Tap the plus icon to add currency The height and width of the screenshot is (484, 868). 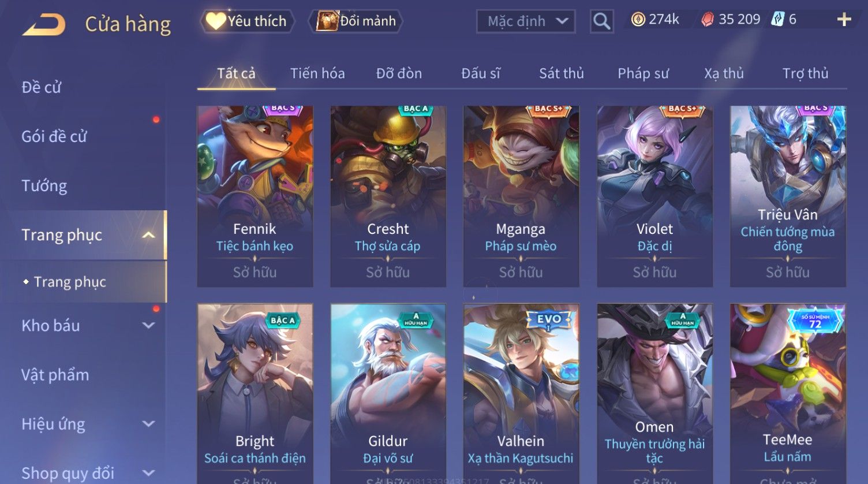tap(844, 20)
